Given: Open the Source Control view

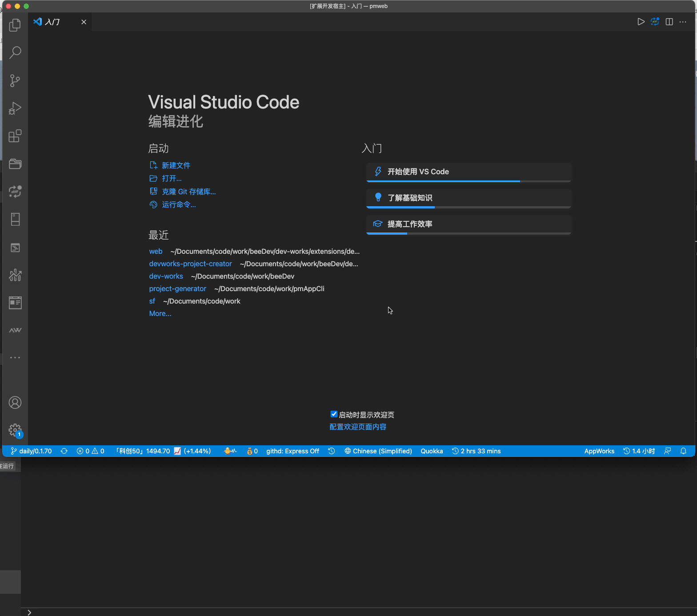Looking at the screenshot, I should (15, 80).
